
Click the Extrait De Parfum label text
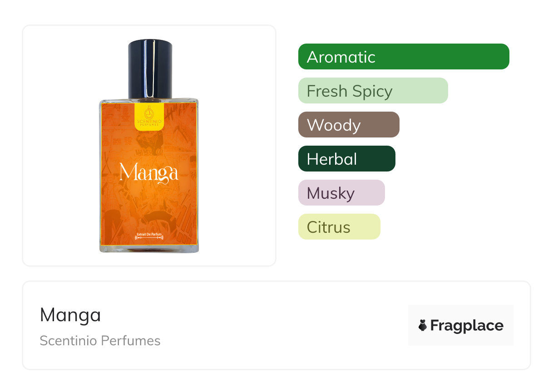149,234
